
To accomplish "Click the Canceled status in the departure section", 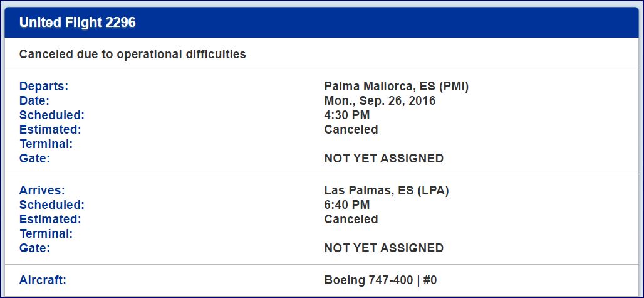I will point(351,130).
